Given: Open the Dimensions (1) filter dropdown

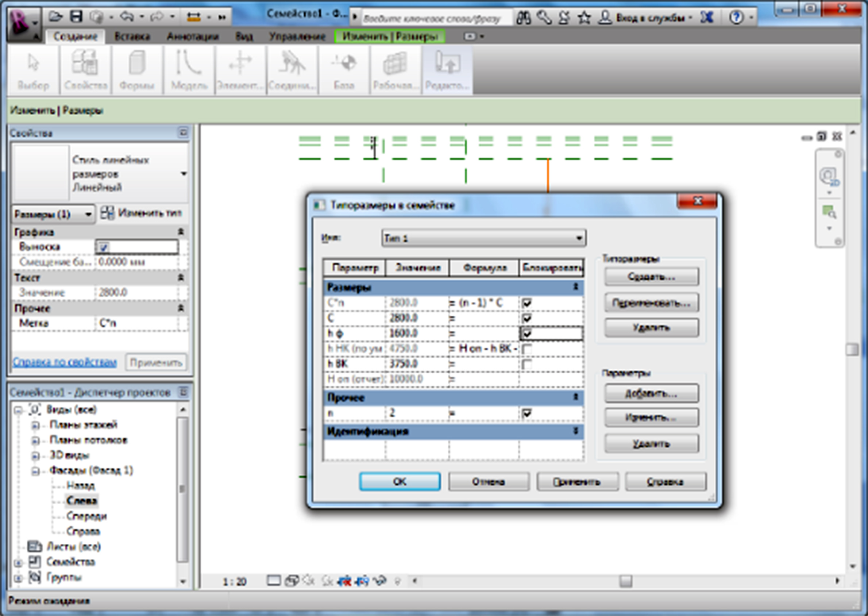Looking at the screenshot, I should (x=53, y=215).
